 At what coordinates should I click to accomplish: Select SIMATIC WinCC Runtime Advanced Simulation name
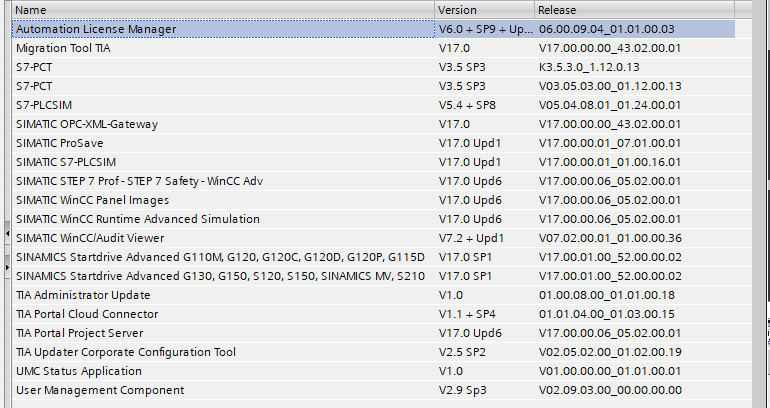pyautogui.click(x=138, y=219)
